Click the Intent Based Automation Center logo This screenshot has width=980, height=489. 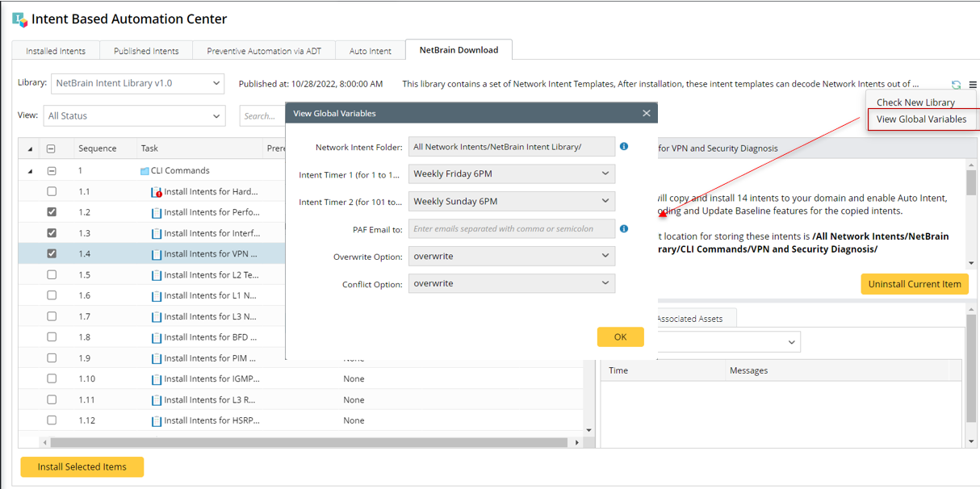pos(19,19)
